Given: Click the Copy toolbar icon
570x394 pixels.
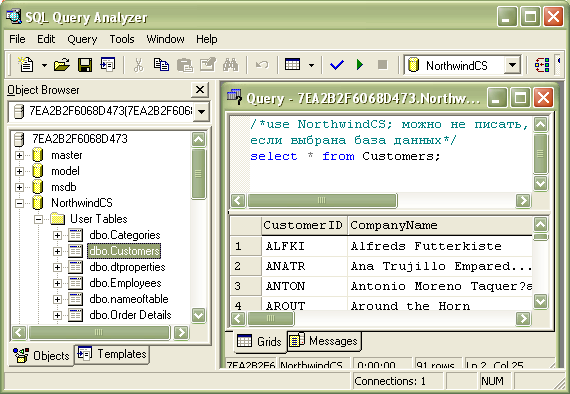Looking at the screenshot, I should tap(161, 65).
